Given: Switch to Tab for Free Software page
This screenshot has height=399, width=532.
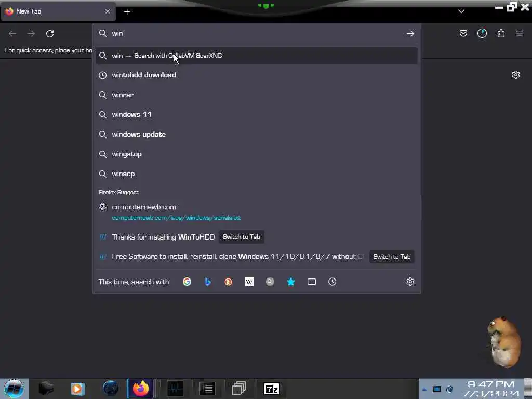Looking at the screenshot, I should [x=392, y=257].
